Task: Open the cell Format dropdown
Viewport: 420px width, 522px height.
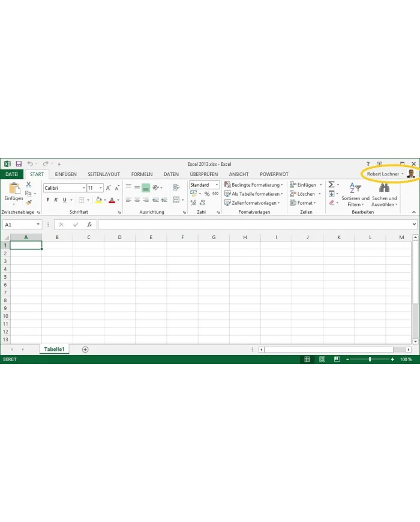Action: [302, 203]
